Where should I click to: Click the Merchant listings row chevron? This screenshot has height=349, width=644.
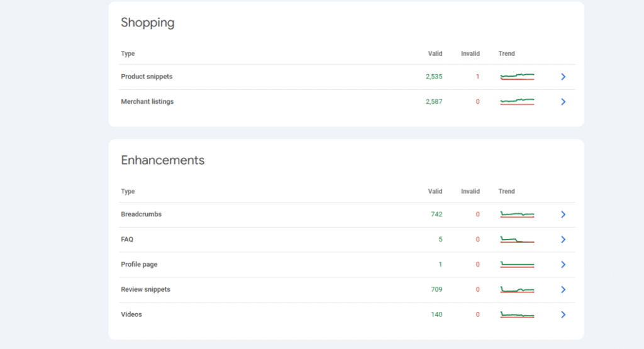coord(563,102)
